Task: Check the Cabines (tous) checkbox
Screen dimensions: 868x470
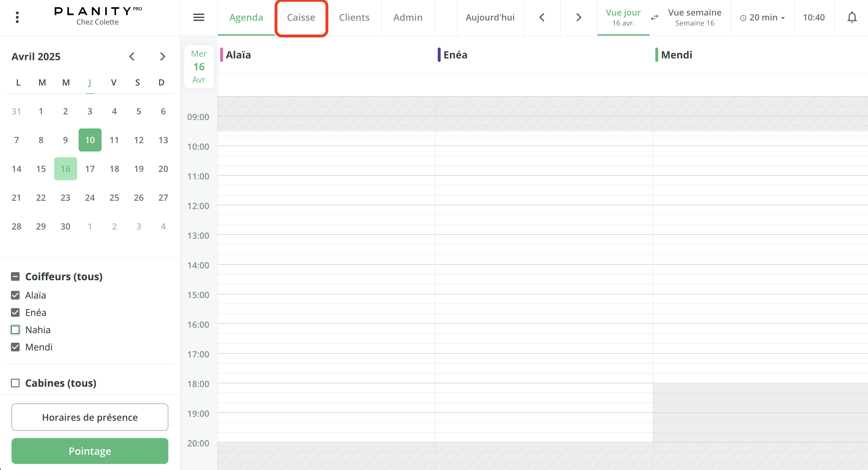Action: [x=15, y=383]
